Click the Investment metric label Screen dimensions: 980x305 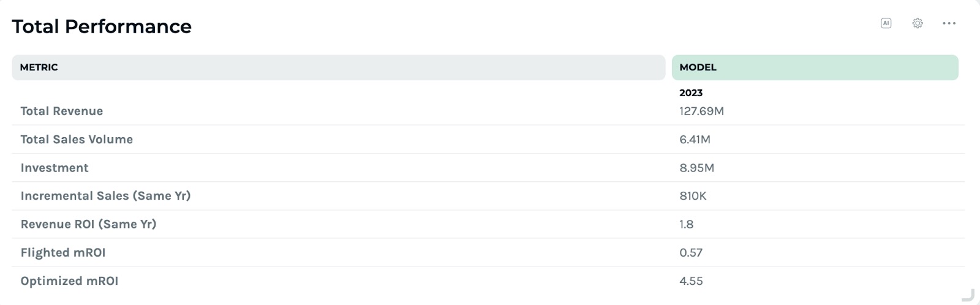(55, 168)
